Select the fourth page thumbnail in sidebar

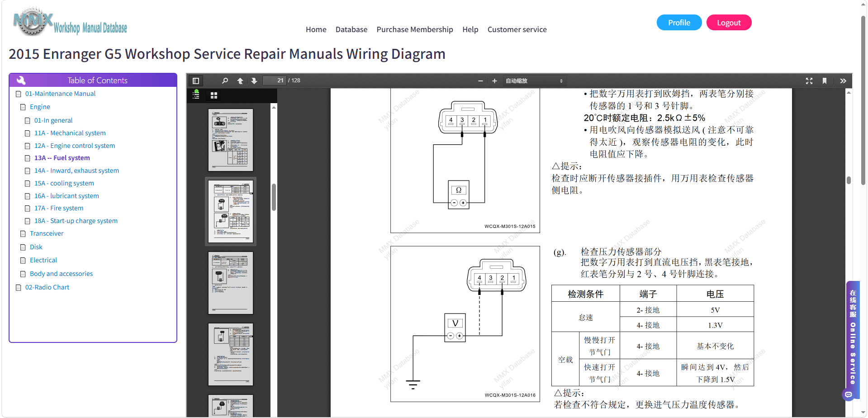coord(231,354)
